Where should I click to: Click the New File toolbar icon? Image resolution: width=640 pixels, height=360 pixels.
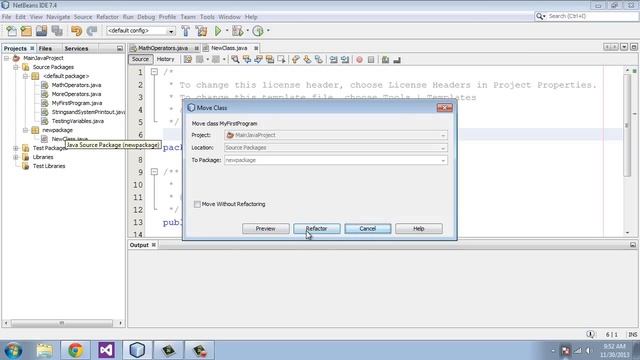click(11, 31)
